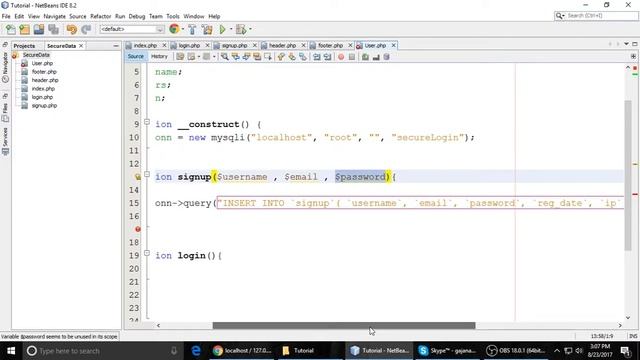Run project with green play icon
The image size is (640, 360).
click(222, 29)
